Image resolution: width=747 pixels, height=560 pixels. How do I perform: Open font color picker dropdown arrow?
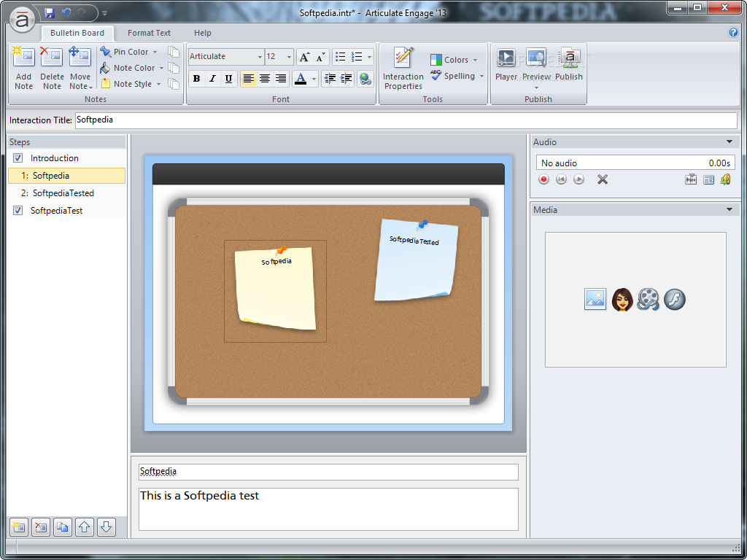(x=314, y=79)
